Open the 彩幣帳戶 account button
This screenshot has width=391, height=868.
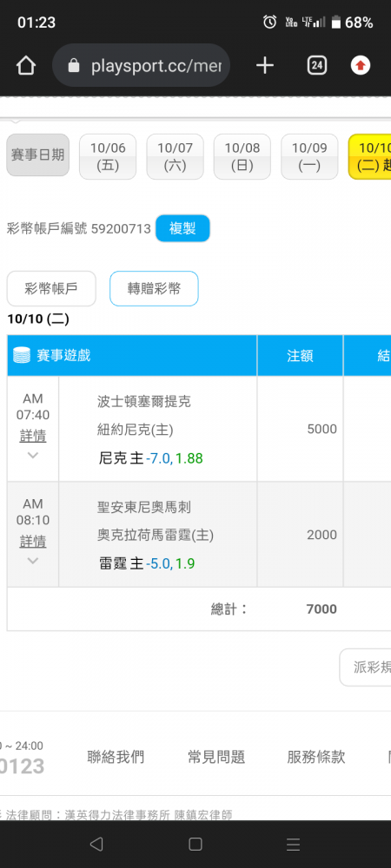pos(51,288)
